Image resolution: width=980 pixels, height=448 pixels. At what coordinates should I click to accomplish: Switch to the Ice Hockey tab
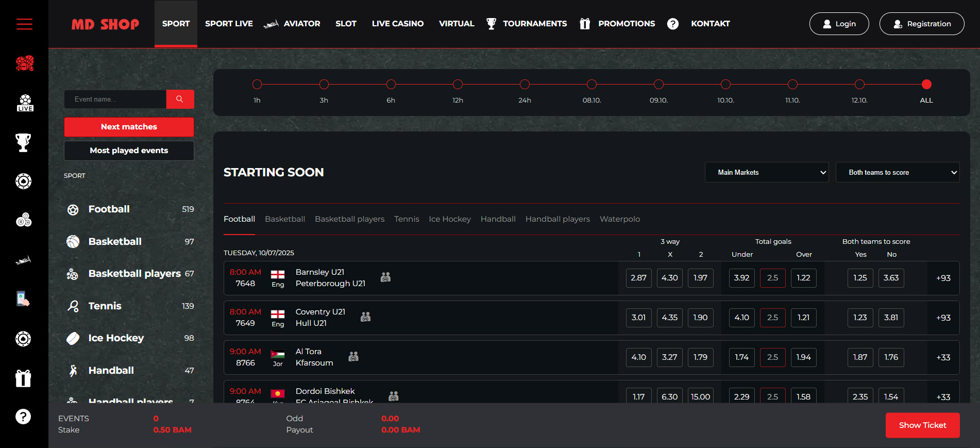(450, 219)
